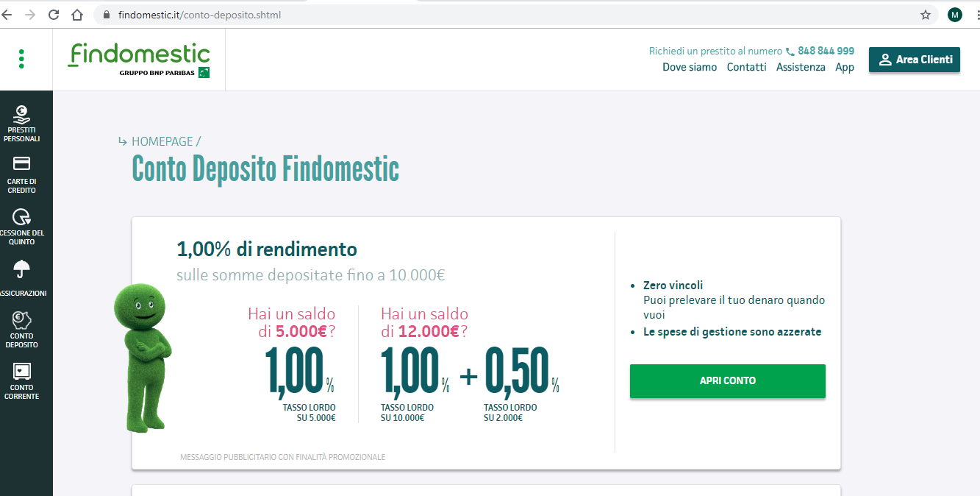Go back with the browser back arrow
980x496 pixels.
click(7, 15)
